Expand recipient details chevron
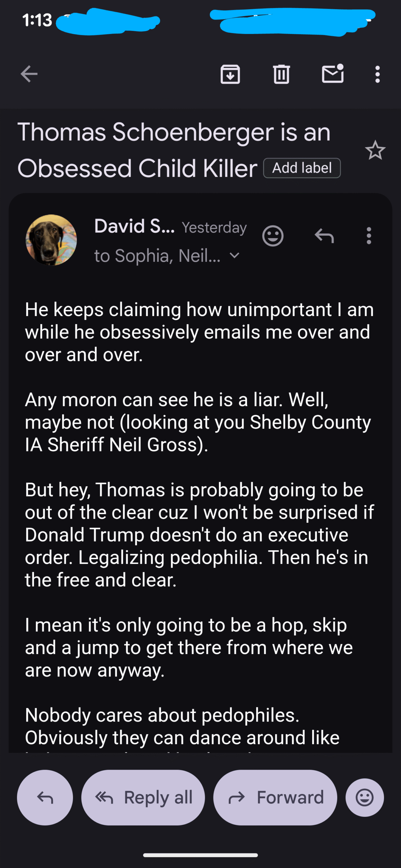The image size is (401, 868). pos(234,255)
